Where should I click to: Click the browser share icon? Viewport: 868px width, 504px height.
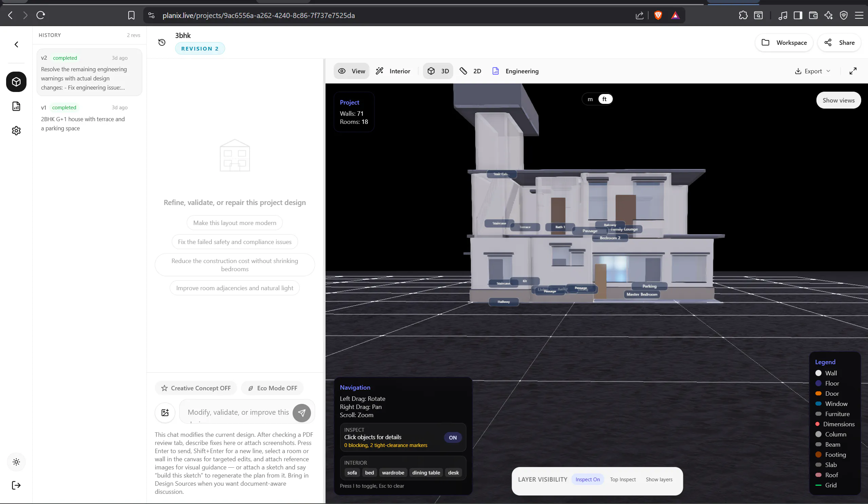point(639,16)
